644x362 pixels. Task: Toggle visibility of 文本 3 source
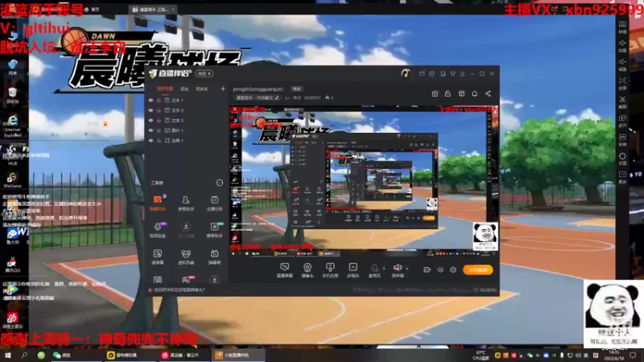[151, 120]
